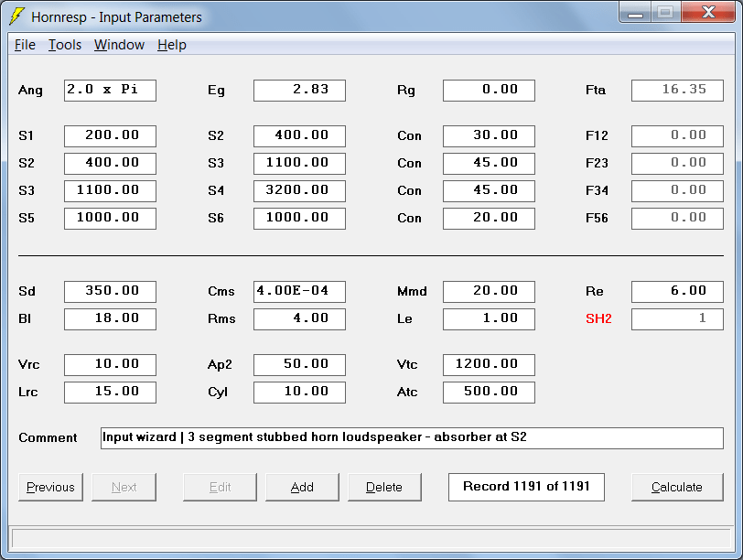The width and height of the screenshot is (743, 560).
Task: Select the Sd field with 350.00
Action: coord(110,291)
